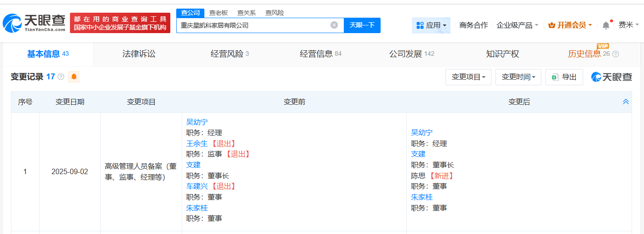
Task: Open 吴幼宁 in the 变更前 column
Action: [197, 122]
